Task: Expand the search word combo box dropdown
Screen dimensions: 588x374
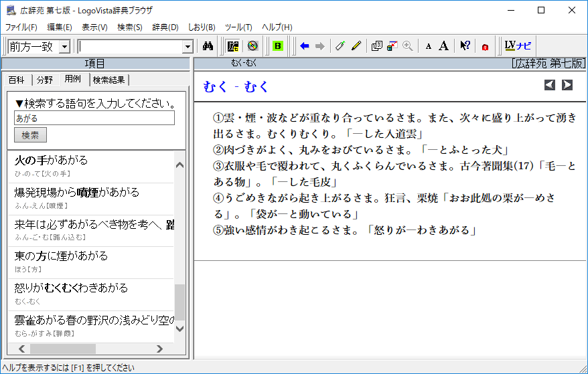Action: (x=188, y=47)
